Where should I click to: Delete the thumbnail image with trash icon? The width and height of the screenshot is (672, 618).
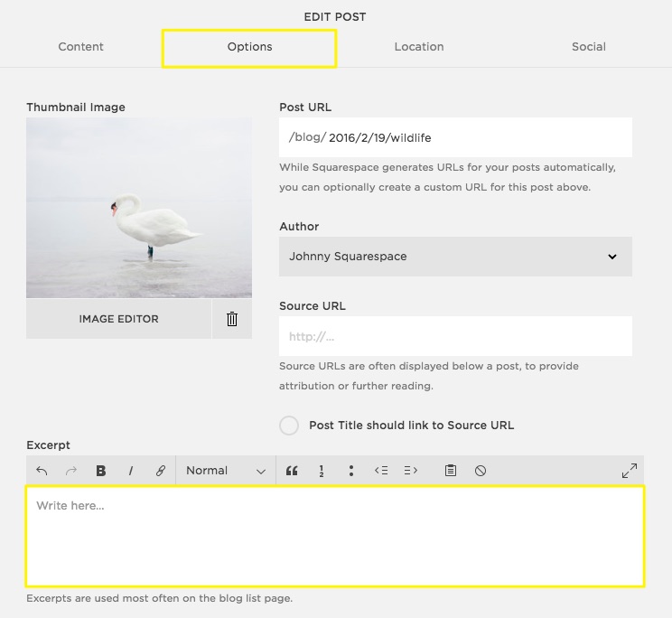coord(232,319)
